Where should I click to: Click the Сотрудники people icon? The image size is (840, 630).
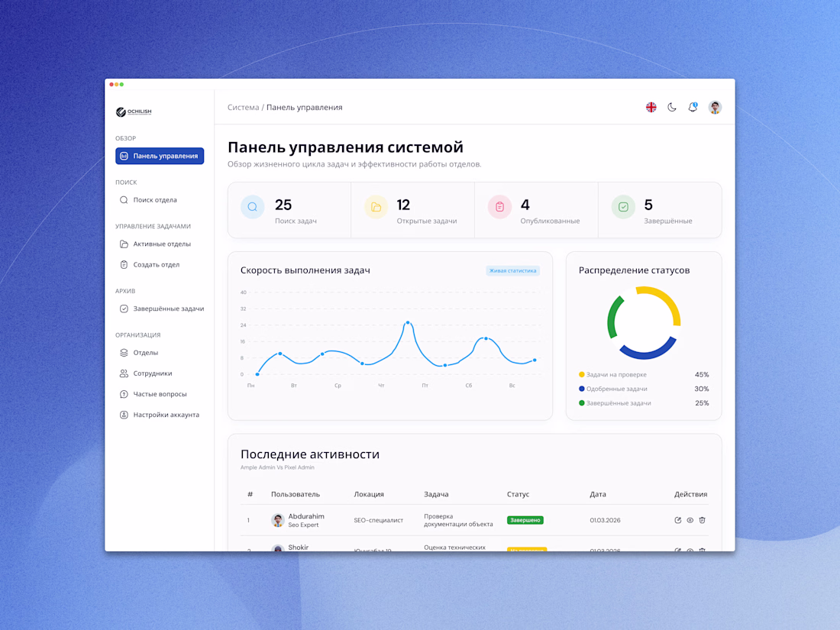point(124,373)
